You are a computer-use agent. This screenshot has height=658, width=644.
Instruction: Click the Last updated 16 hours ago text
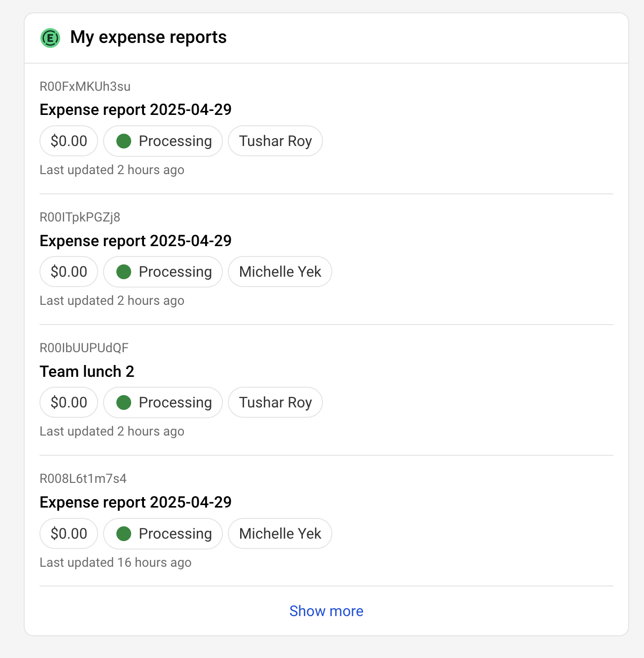tap(115, 563)
